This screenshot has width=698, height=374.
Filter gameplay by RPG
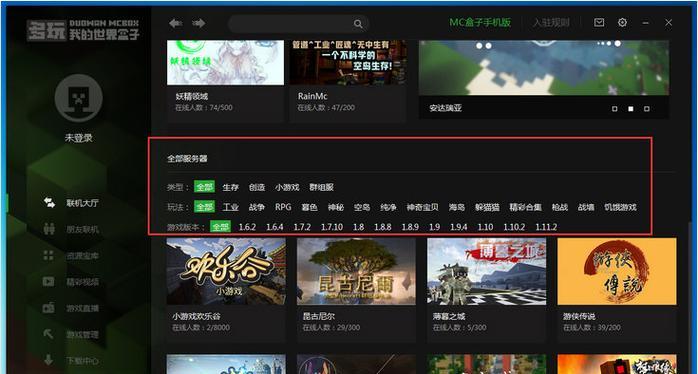click(x=283, y=207)
